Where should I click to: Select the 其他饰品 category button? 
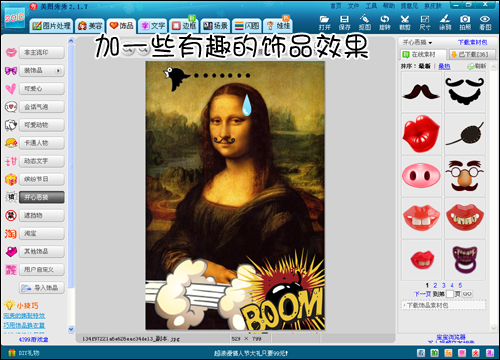(42, 251)
